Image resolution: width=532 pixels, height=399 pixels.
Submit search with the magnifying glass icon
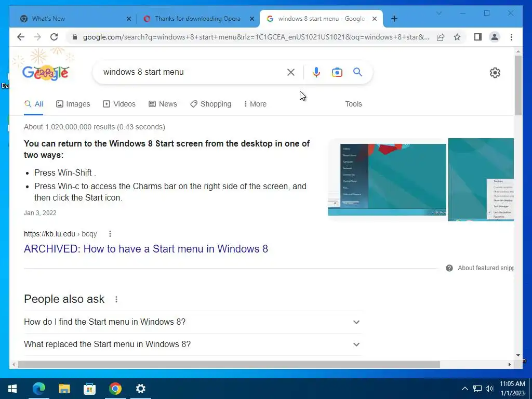[357, 72]
